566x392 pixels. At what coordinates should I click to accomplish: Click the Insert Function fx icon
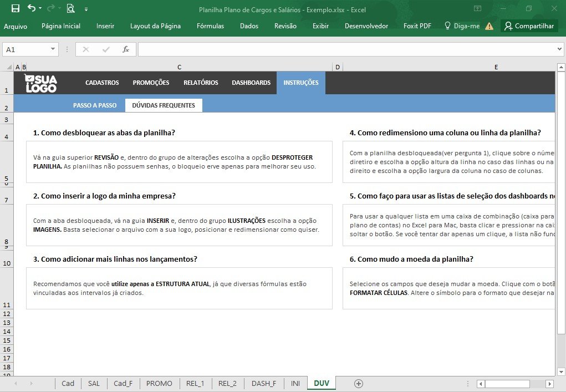[x=126, y=49]
